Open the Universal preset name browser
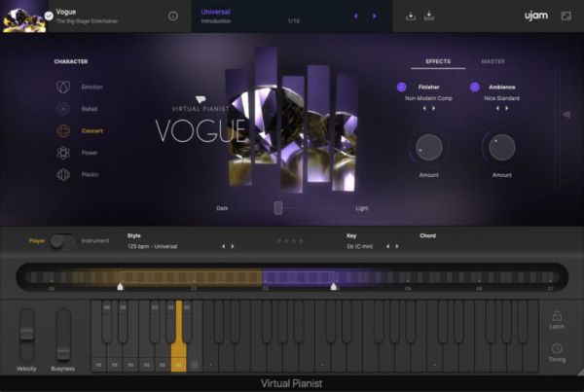This screenshot has height=392, width=584. pos(215,12)
